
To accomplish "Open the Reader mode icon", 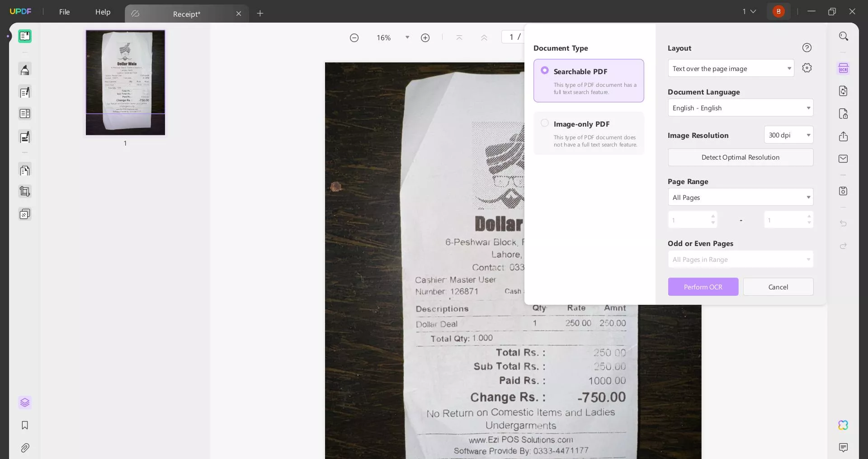I will point(25,36).
